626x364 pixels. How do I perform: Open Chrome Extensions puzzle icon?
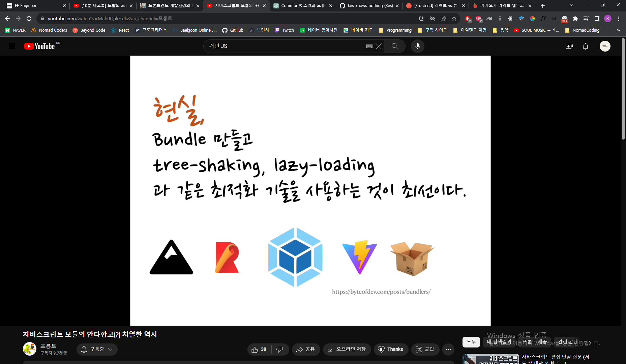(575, 19)
